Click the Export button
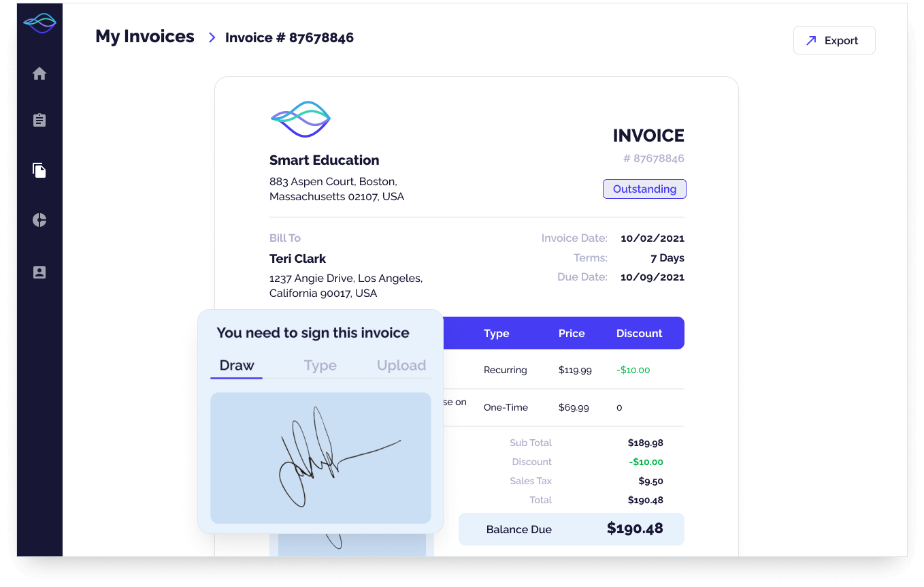924x587 pixels. (834, 40)
